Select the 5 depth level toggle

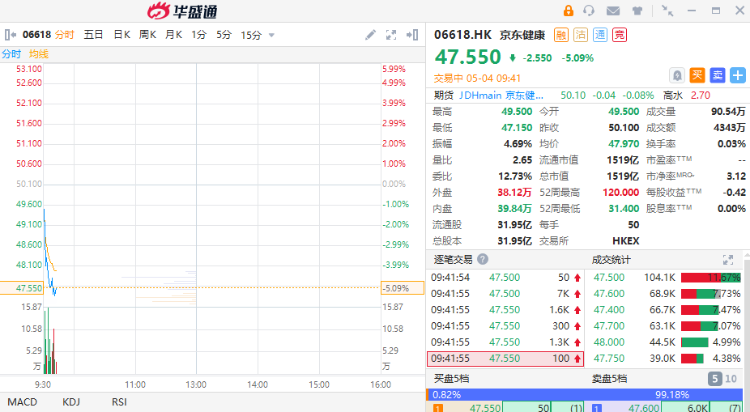point(715,379)
